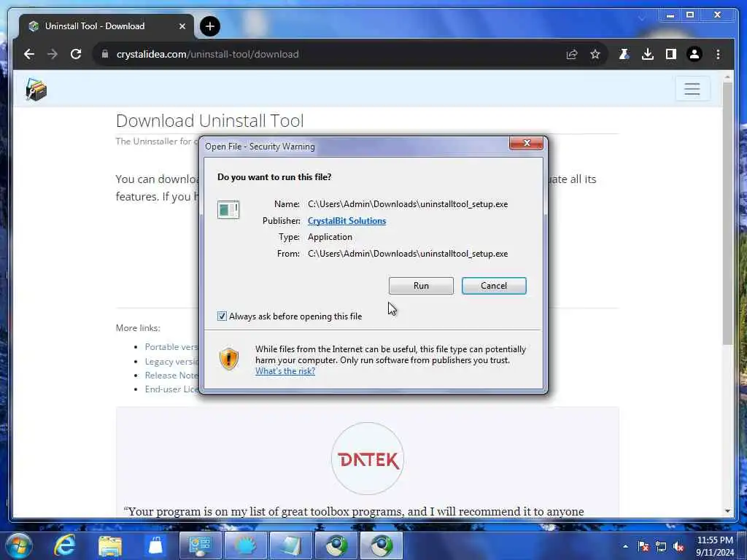Viewport: 747px width, 560px height.
Task: Open the Release Notes link
Action: tap(171, 376)
